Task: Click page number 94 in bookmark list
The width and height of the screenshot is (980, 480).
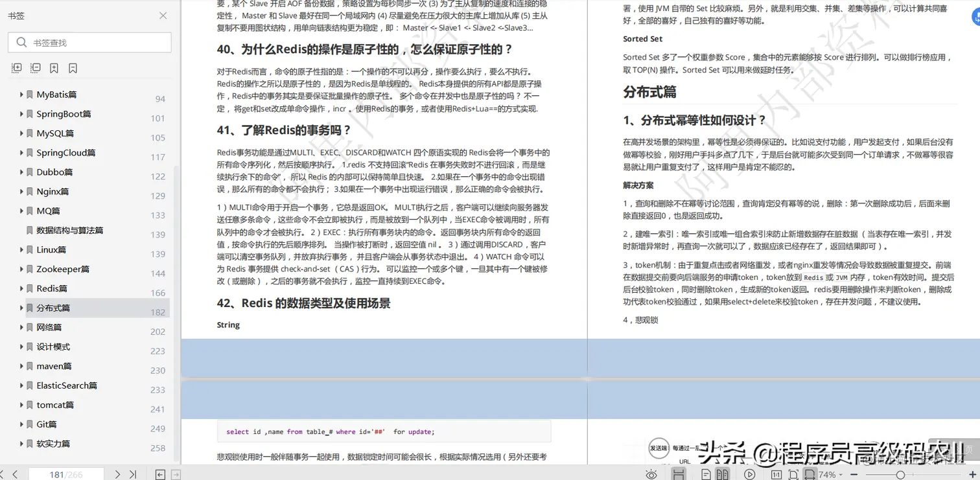Action: (160, 99)
